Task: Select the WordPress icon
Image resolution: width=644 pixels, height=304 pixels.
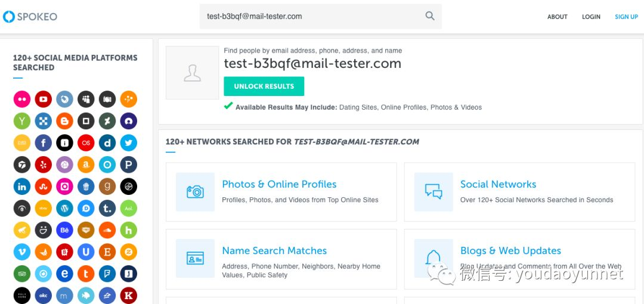Action: 64,208
